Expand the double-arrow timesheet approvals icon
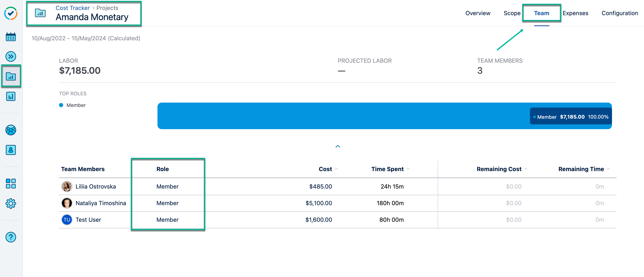Image resolution: width=644 pixels, height=277 pixels. coord(11,56)
